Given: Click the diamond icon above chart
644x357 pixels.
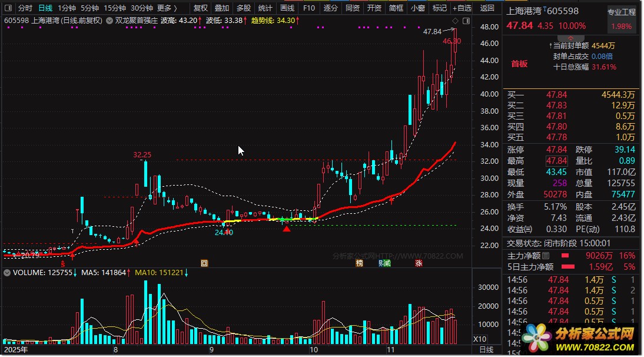Looking at the screenshot, I should point(455,21).
